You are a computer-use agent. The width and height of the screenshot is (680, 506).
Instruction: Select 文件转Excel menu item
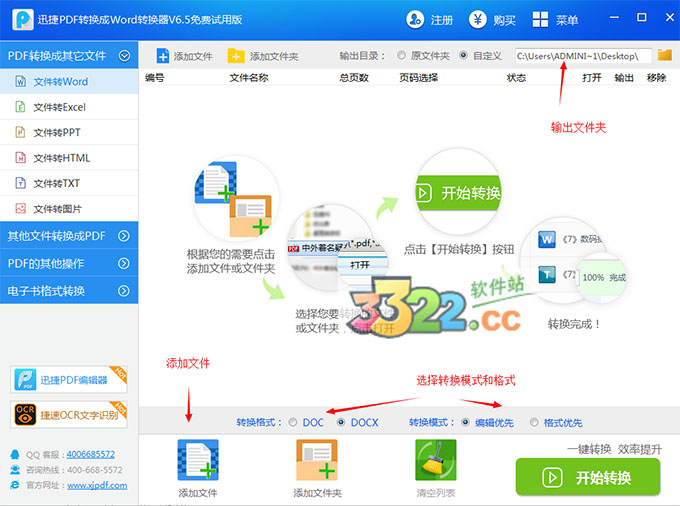tap(69, 107)
